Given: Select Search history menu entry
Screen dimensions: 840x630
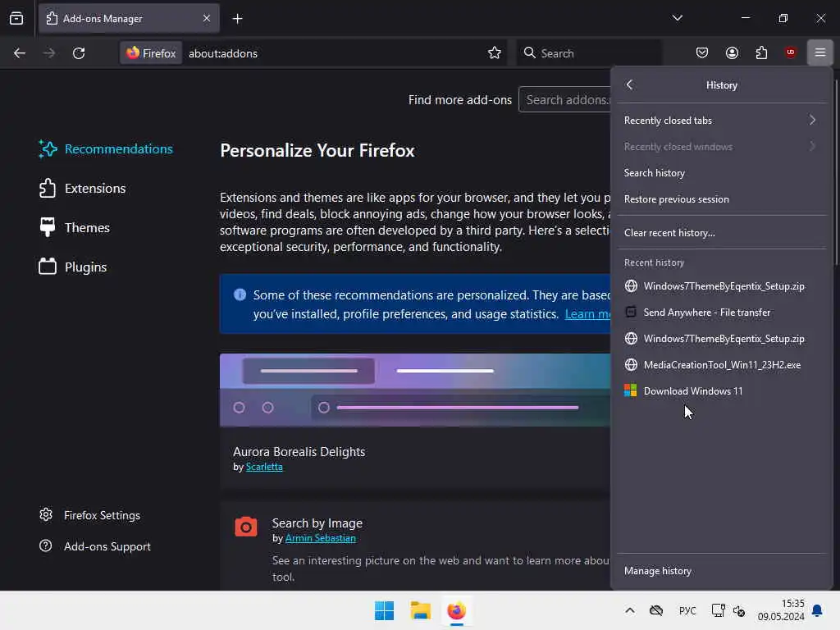Looking at the screenshot, I should point(721,172).
